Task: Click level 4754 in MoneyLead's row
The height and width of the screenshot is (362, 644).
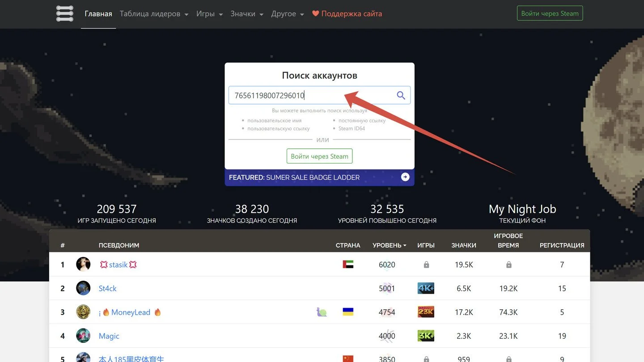Action: pos(387,312)
